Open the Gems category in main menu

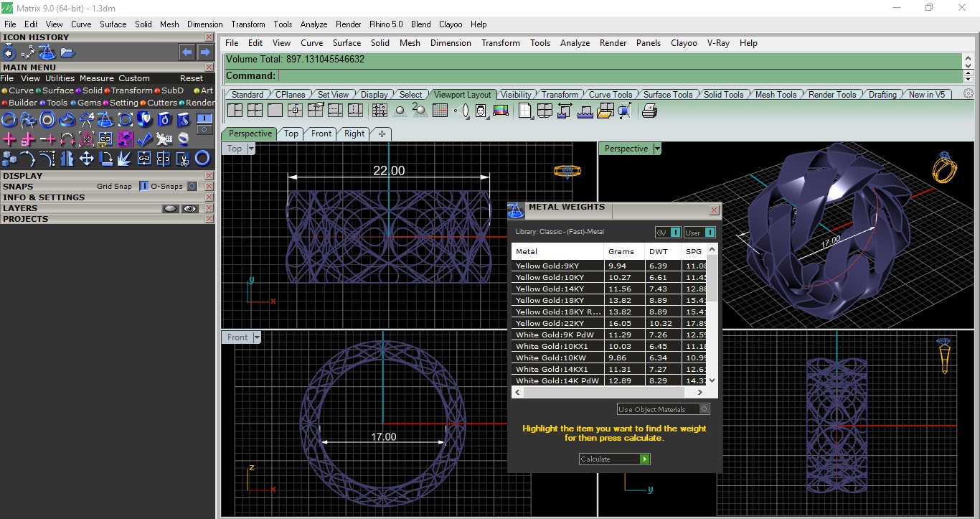tap(86, 103)
